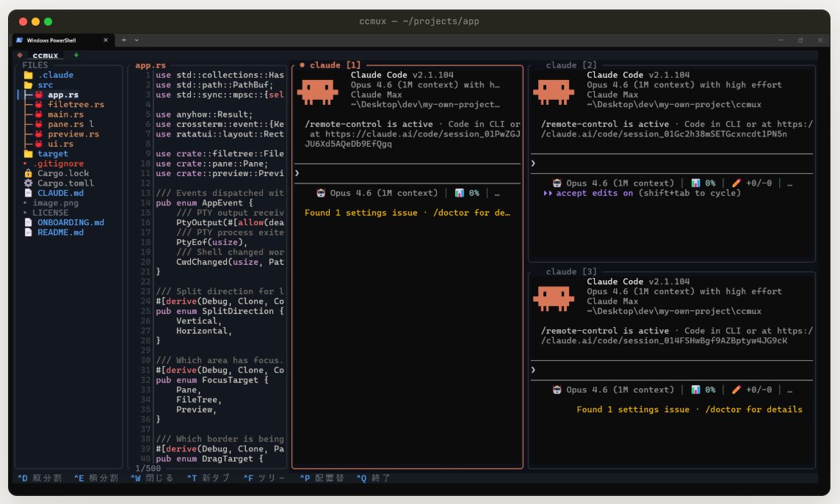Click the ^E horizontal split shortcut

[x=96, y=478]
